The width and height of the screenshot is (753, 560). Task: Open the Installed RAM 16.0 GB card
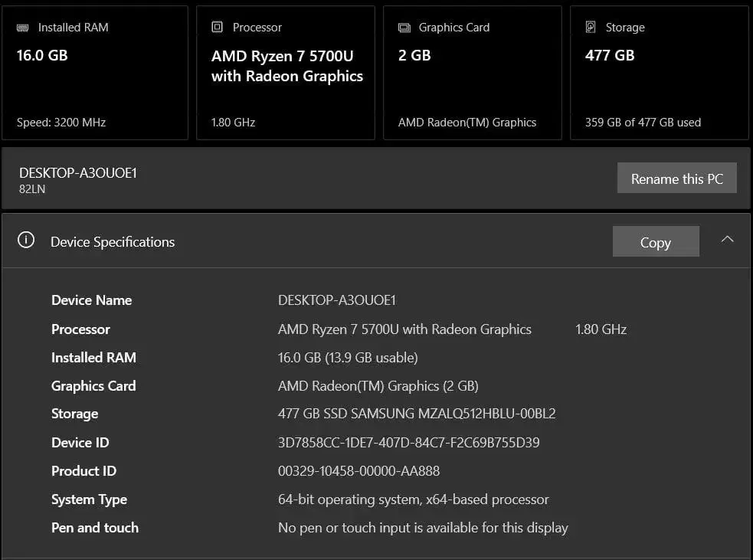(95, 74)
